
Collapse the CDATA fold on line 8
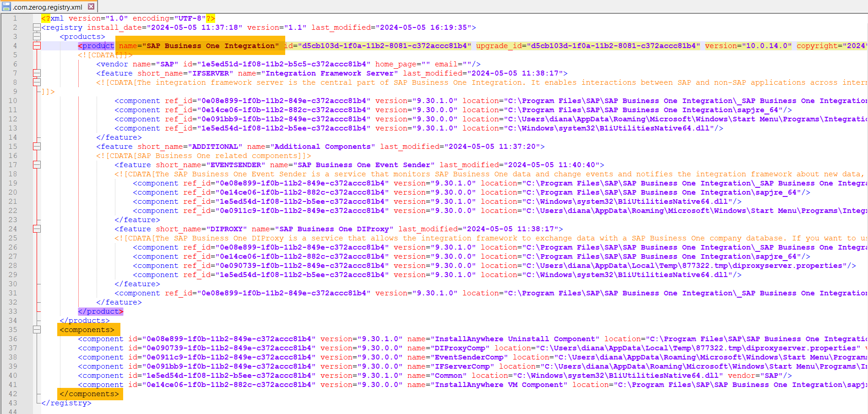(37, 82)
